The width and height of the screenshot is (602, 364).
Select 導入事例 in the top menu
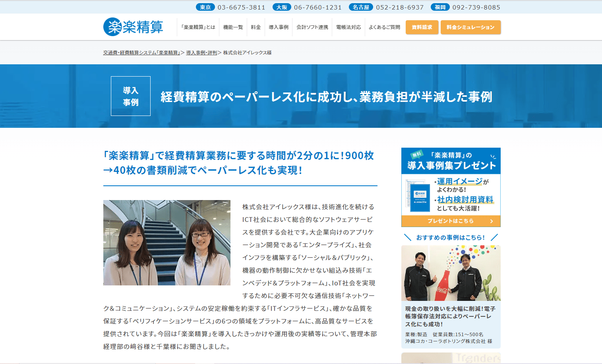pos(279,27)
